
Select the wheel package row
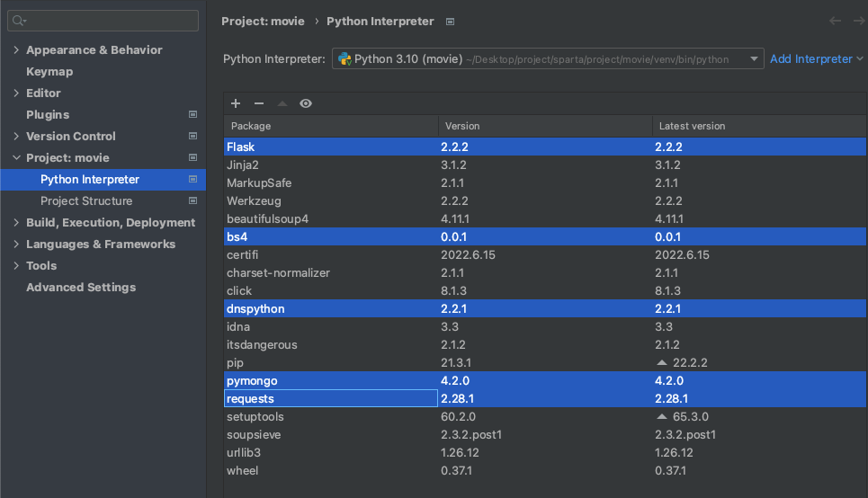click(545, 470)
